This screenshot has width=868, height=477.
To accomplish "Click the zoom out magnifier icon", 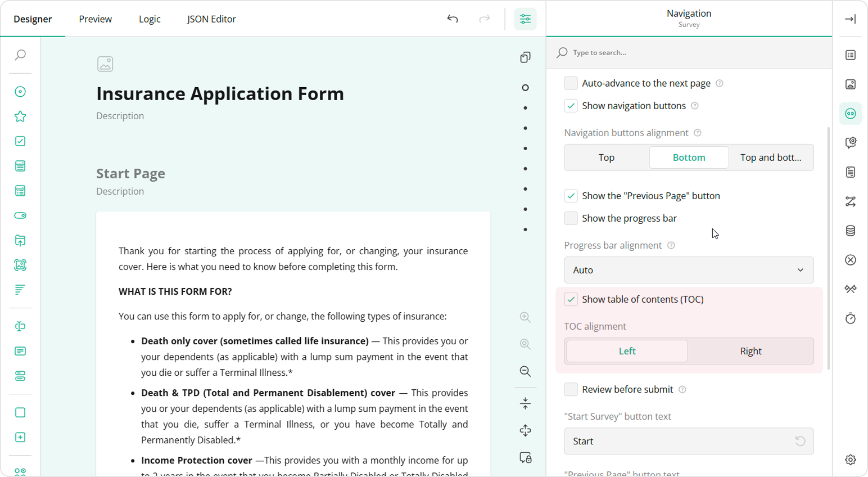I will tap(525, 371).
